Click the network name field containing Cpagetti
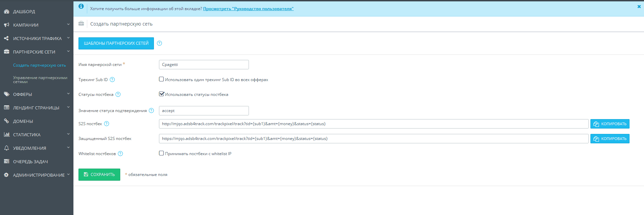Image resolution: width=644 pixels, height=215 pixels. 204,65
